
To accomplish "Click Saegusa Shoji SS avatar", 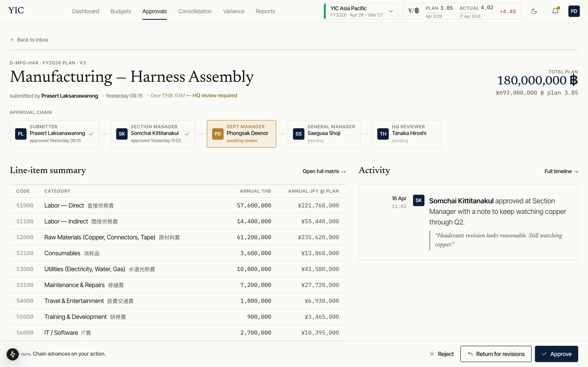I will [x=298, y=134].
